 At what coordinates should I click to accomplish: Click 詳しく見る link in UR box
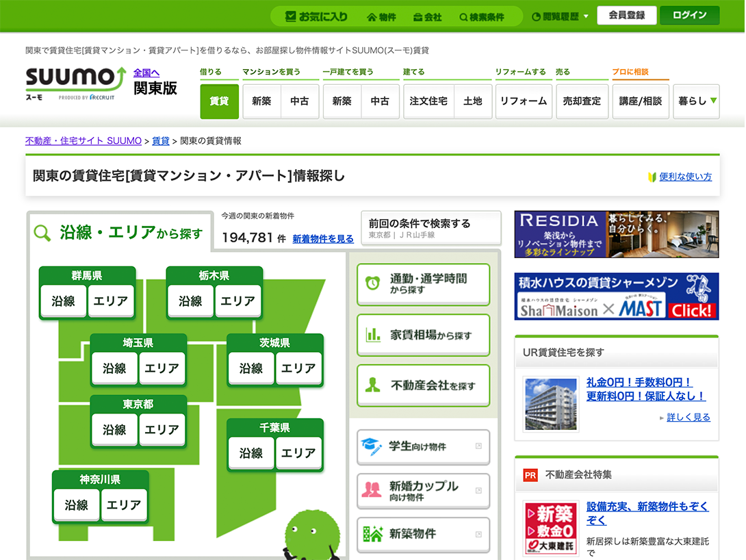[x=689, y=418]
